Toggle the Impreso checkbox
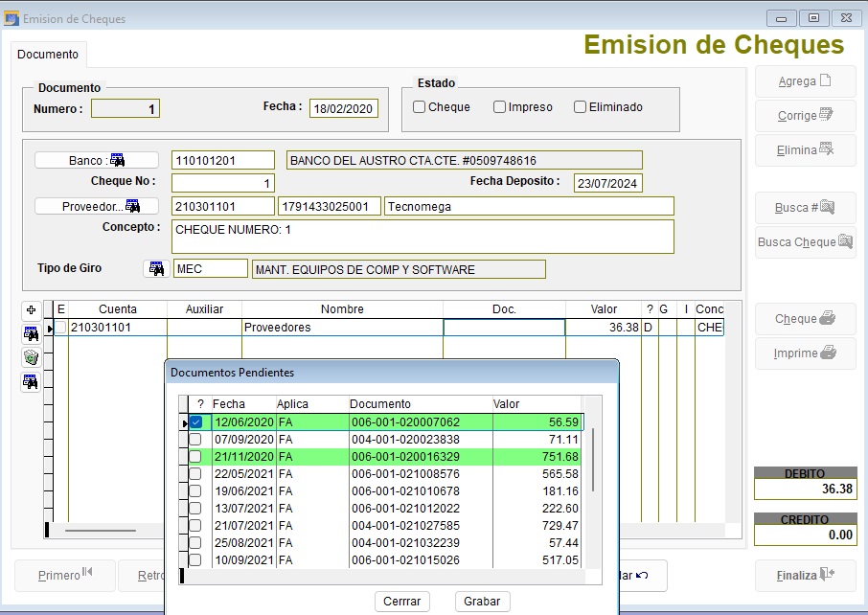This screenshot has height=615, width=868. coord(499,107)
